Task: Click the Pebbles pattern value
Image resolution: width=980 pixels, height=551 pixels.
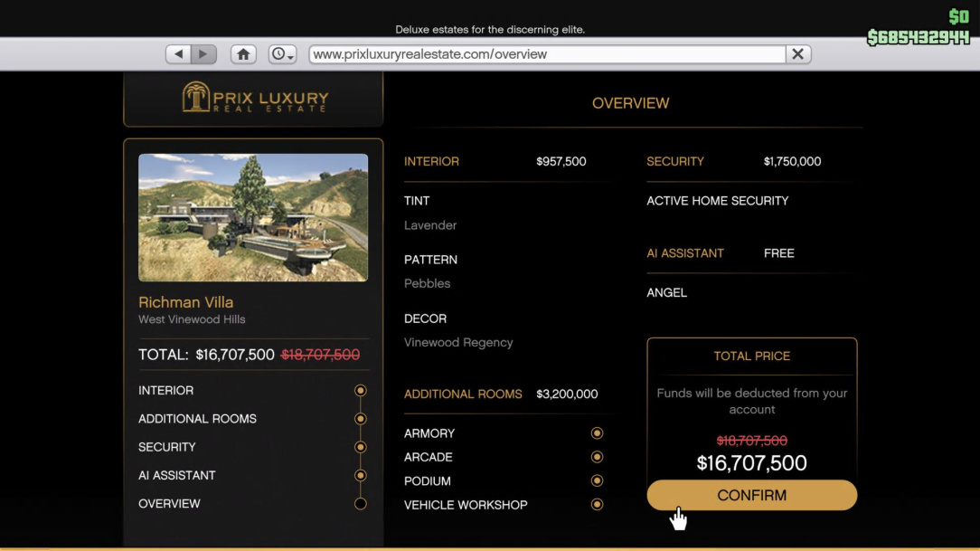Action: point(427,283)
